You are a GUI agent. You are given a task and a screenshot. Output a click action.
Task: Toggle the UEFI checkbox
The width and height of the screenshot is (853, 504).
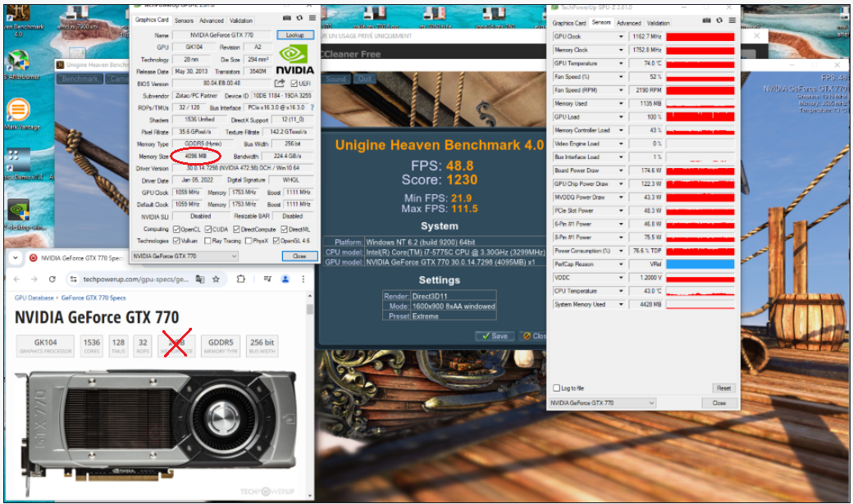click(294, 84)
